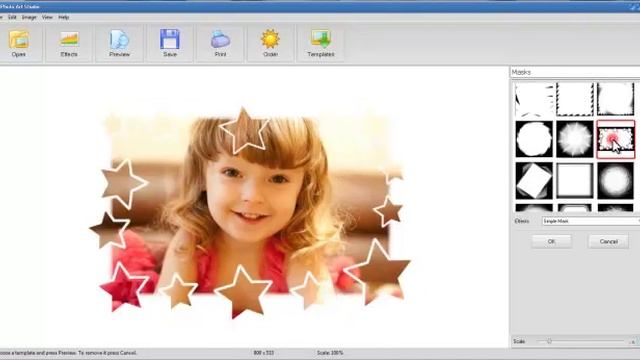Launch the Effects tool in the toolbar
640x360 pixels.
click(69, 43)
